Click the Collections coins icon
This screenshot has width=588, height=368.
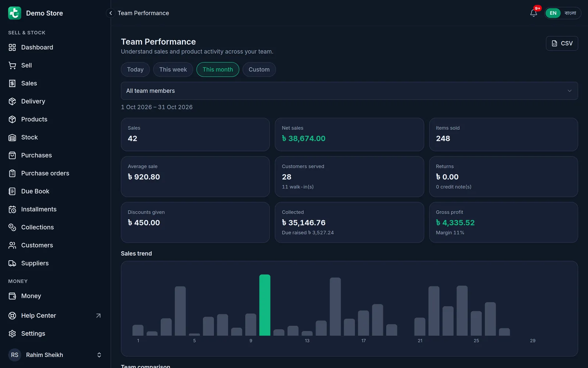click(12, 227)
